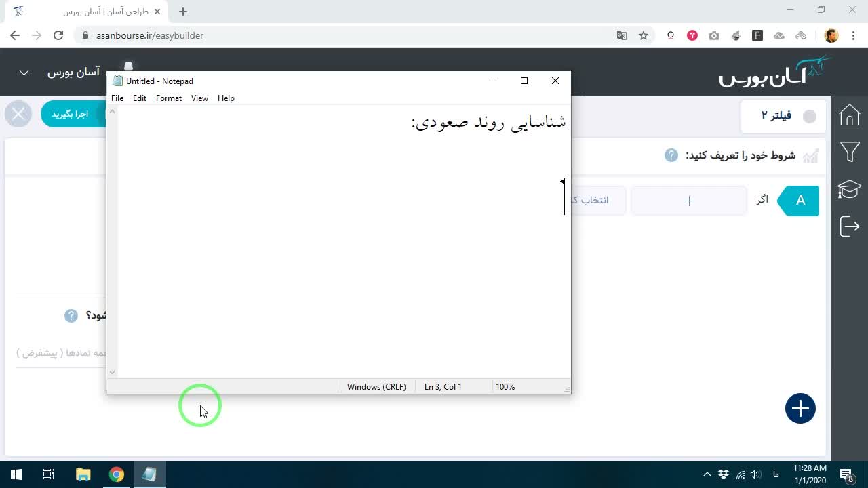Click the translate page icon in address bar
Image resolution: width=868 pixels, height=488 pixels.
[x=622, y=35]
